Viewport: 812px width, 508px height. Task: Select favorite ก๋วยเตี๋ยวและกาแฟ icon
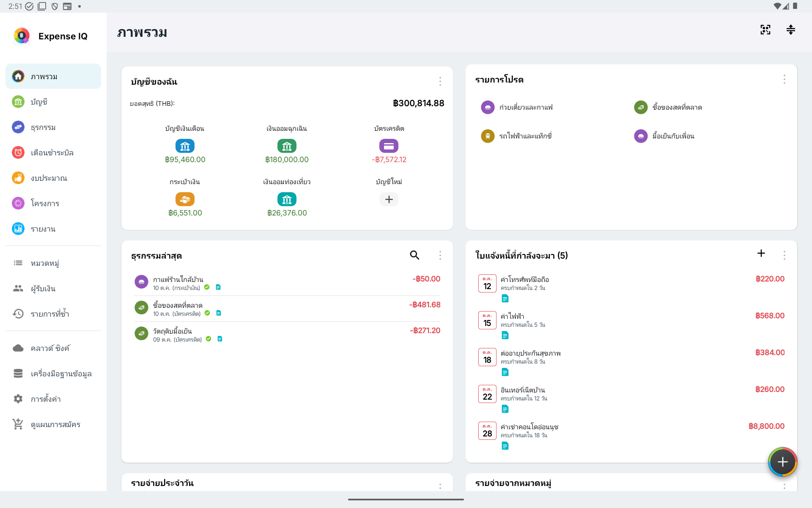(488, 108)
